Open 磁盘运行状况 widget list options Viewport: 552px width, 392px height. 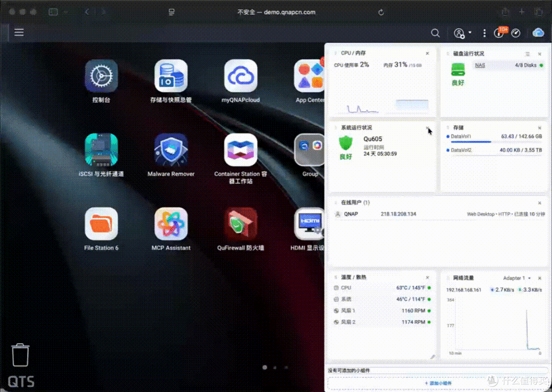(x=527, y=54)
